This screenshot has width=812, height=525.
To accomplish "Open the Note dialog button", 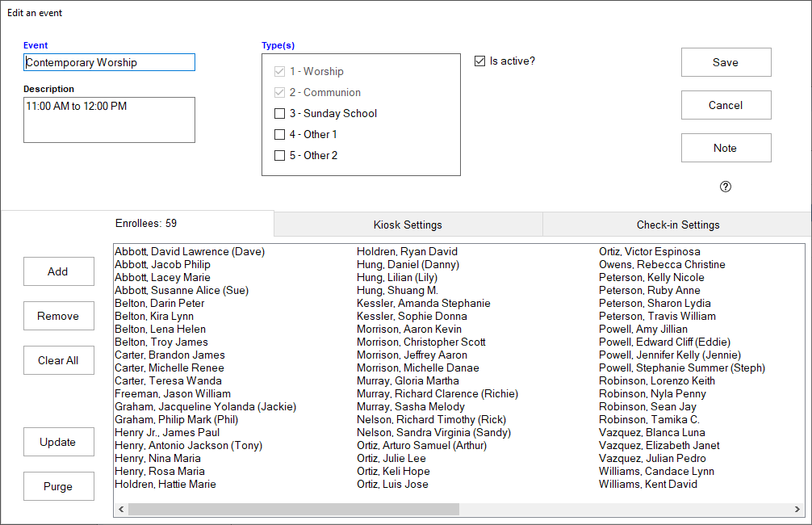I will tap(726, 148).
